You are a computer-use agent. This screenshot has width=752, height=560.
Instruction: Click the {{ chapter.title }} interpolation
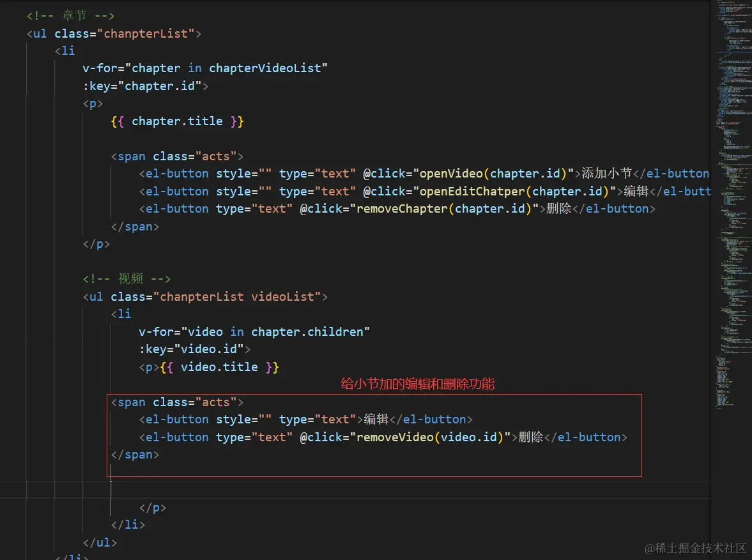tap(178, 121)
